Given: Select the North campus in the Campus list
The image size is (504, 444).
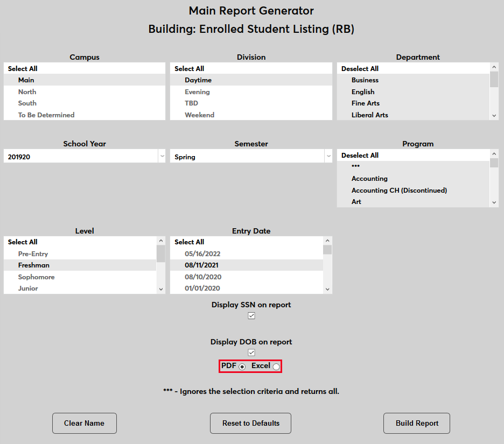Looking at the screenshot, I should (27, 91).
